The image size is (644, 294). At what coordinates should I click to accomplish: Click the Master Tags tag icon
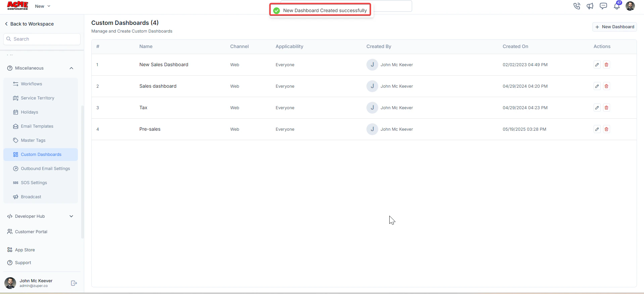(x=15, y=140)
